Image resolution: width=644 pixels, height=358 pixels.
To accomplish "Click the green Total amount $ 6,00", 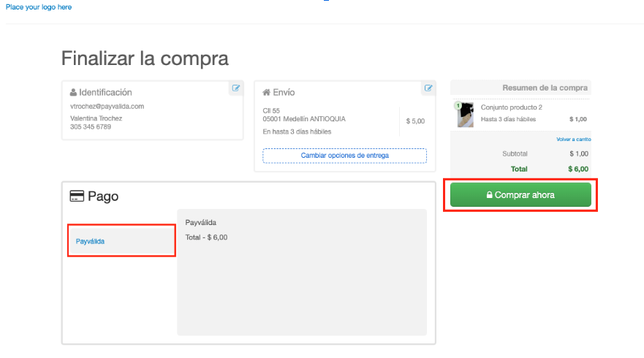I will click(x=578, y=169).
